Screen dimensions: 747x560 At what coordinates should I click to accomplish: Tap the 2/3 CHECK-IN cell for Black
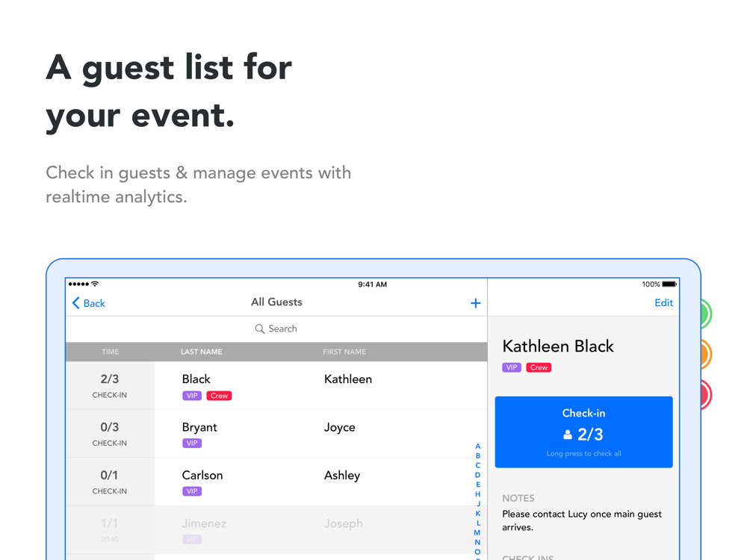(x=110, y=386)
